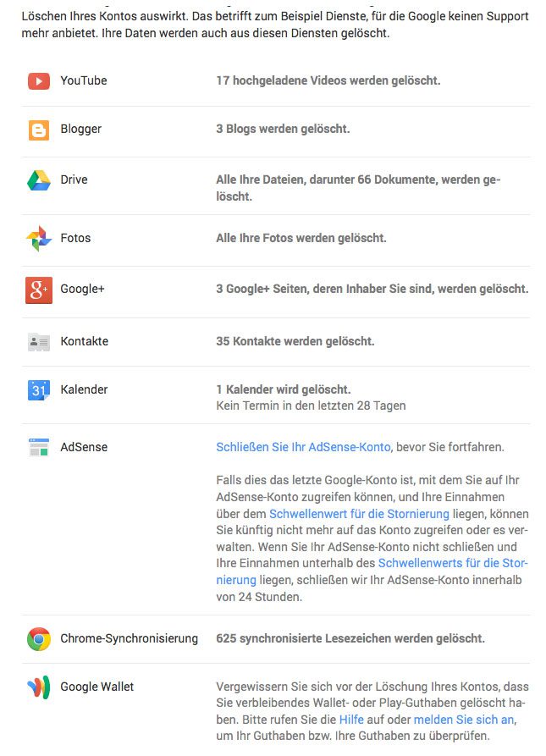
Task: Click the Google Wallet icon
Action: (x=39, y=687)
